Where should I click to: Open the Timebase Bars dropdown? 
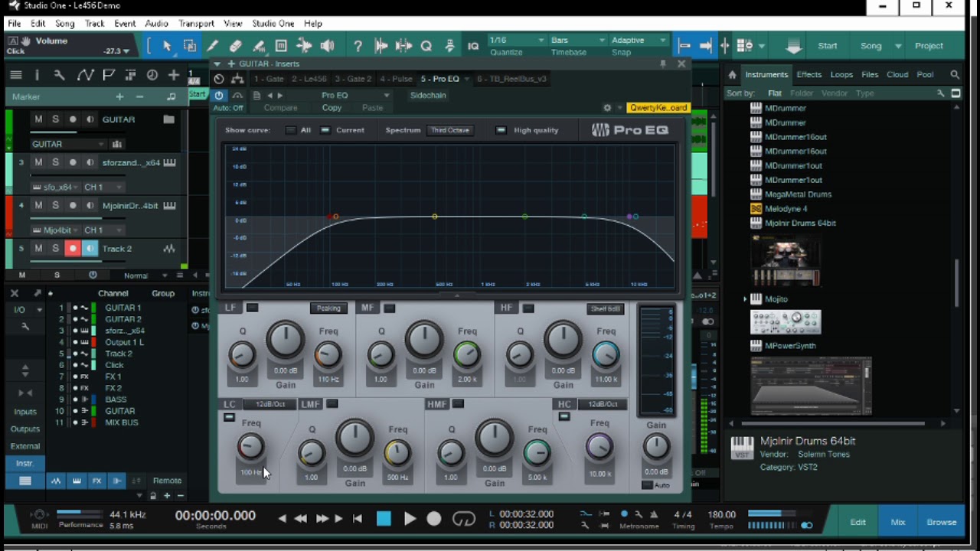pos(579,40)
